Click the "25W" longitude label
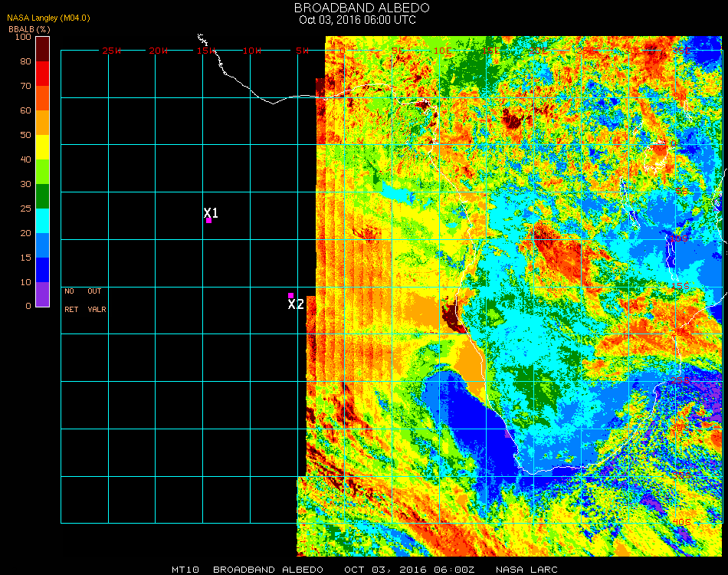Screen dimensions: 728x575 tap(111, 51)
